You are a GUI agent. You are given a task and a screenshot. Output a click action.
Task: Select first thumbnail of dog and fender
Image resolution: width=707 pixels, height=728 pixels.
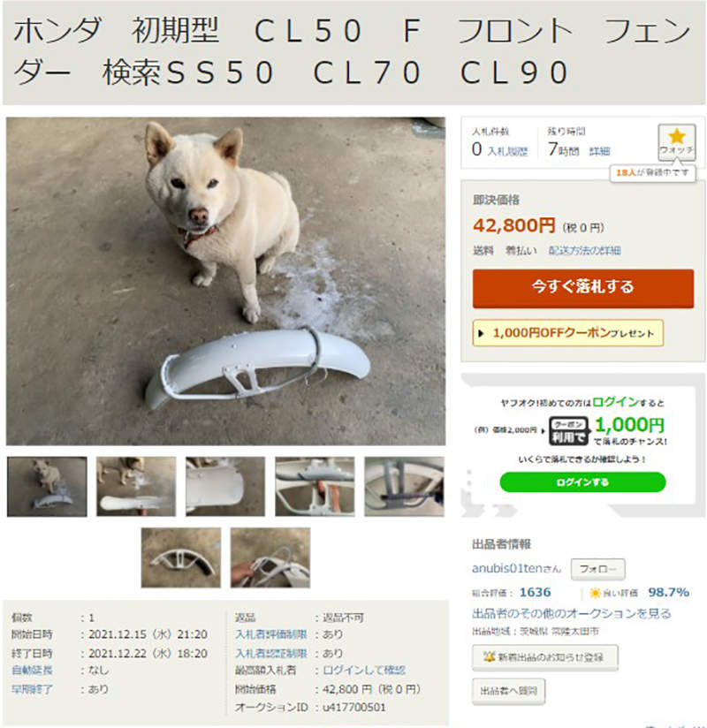(x=47, y=487)
